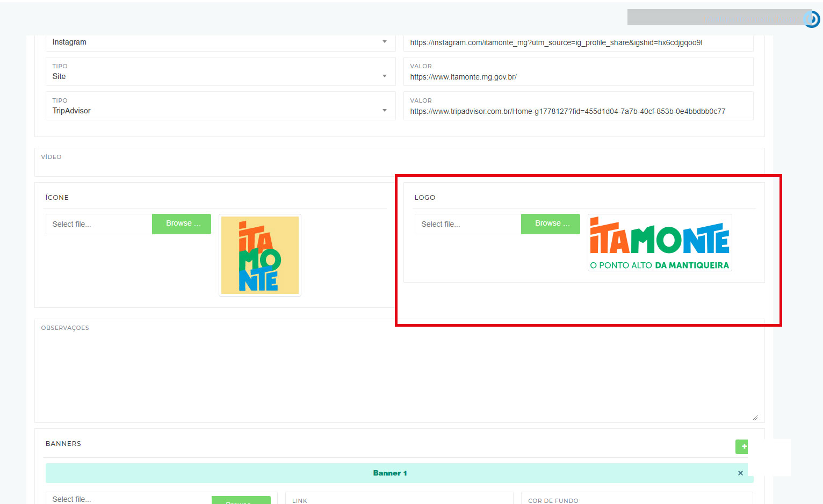Click into the Vídeo field
This screenshot has width=823, height=504.
coord(399,162)
